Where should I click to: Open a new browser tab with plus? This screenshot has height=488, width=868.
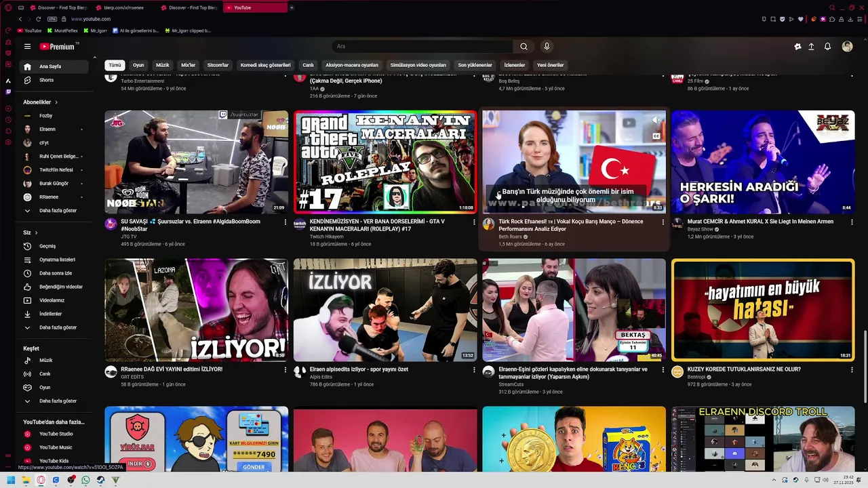point(292,7)
